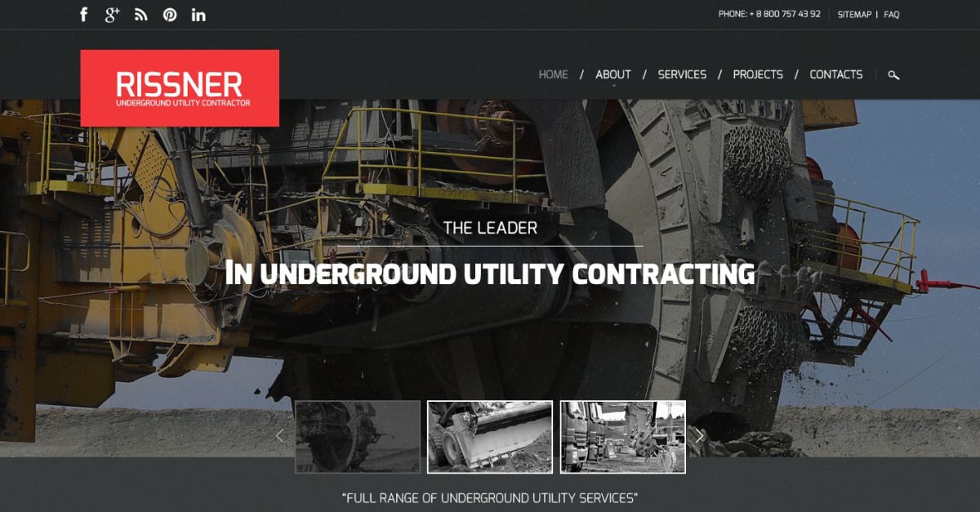Open the Services menu item
980x512 pixels.
click(x=682, y=74)
